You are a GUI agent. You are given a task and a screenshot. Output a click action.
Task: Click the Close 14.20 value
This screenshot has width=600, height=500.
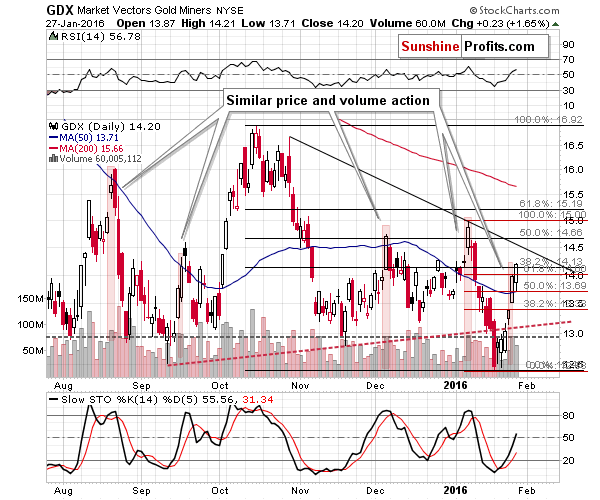(333, 24)
